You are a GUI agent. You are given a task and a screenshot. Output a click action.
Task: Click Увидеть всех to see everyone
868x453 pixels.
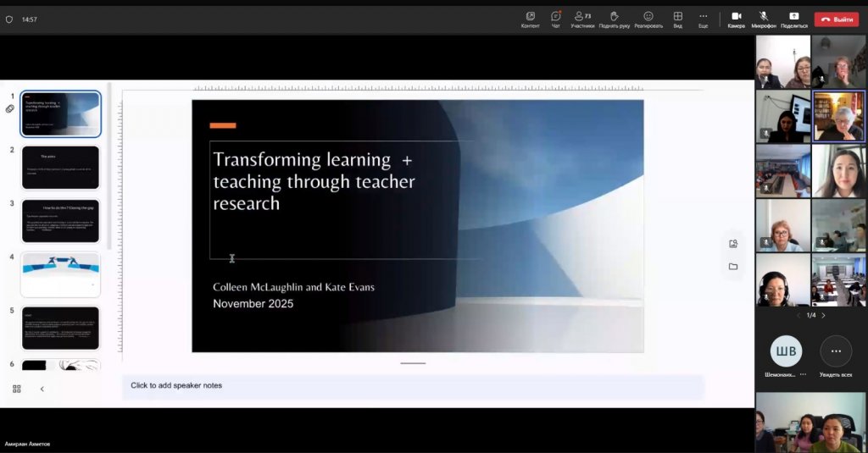(x=836, y=351)
